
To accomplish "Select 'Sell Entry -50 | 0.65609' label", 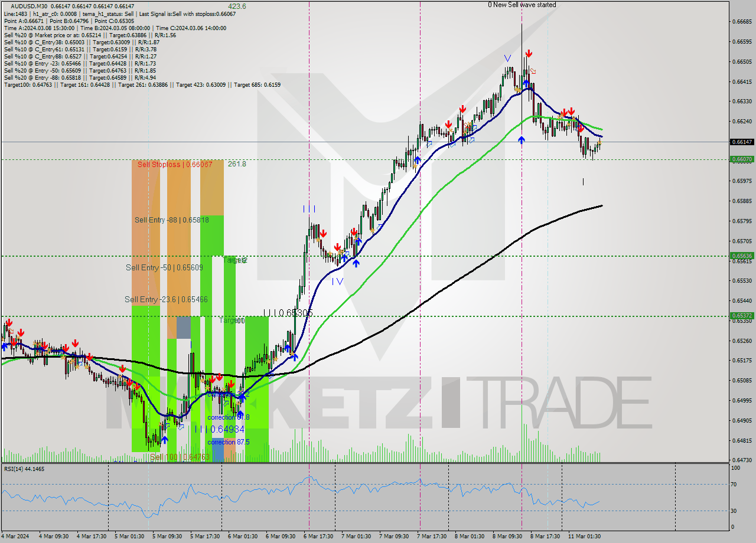I will click(164, 267).
